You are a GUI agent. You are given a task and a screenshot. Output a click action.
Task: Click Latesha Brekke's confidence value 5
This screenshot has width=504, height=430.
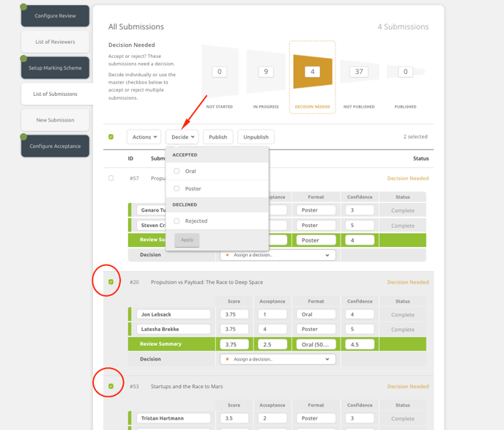360,329
